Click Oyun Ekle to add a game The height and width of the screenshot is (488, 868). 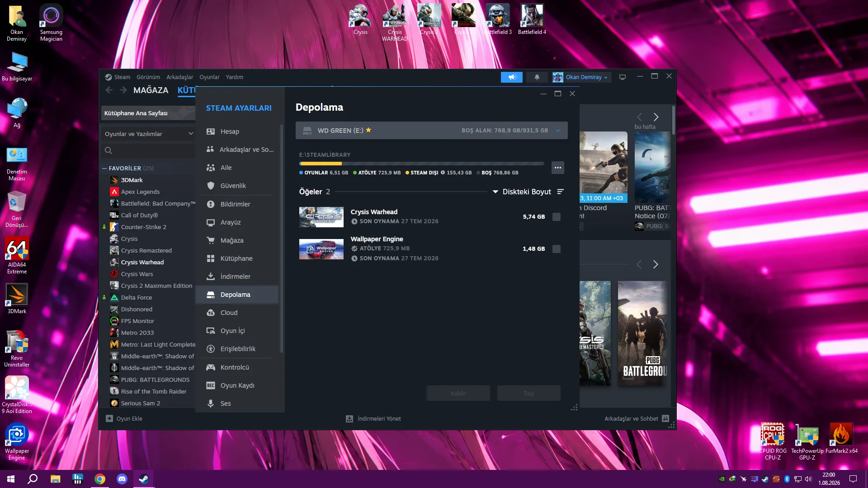124,419
